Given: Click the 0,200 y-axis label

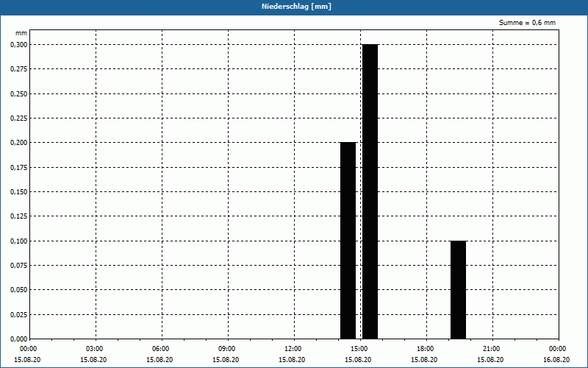Looking at the screenshot, I should pos(19,143).
